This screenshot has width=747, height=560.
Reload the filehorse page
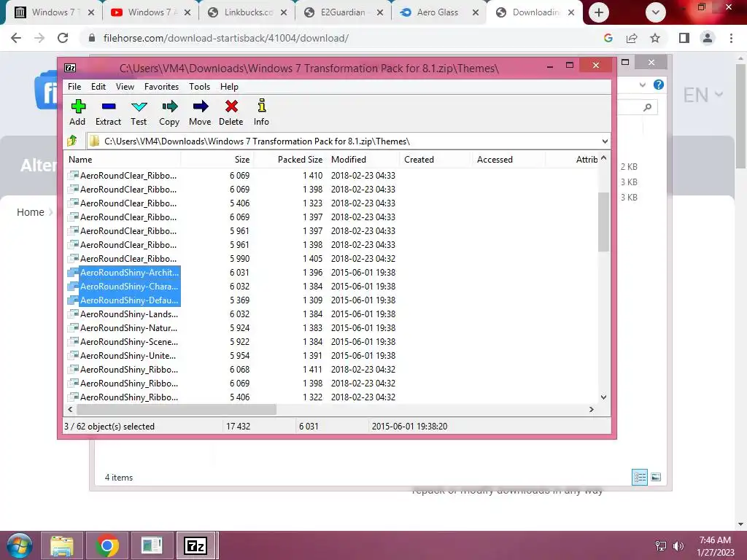pos(63,38)
